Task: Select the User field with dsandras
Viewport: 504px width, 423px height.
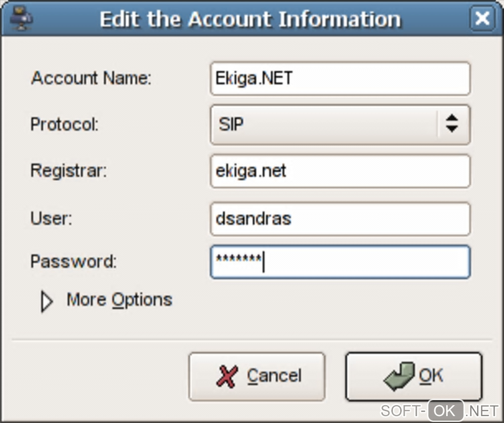Action: pyautogui.click(x=340, y=218)
